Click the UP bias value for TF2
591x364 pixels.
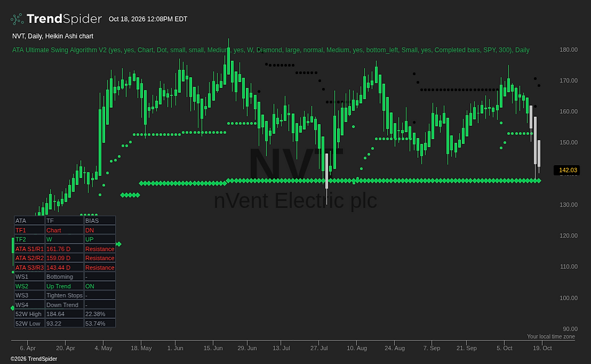click(100, 239)
